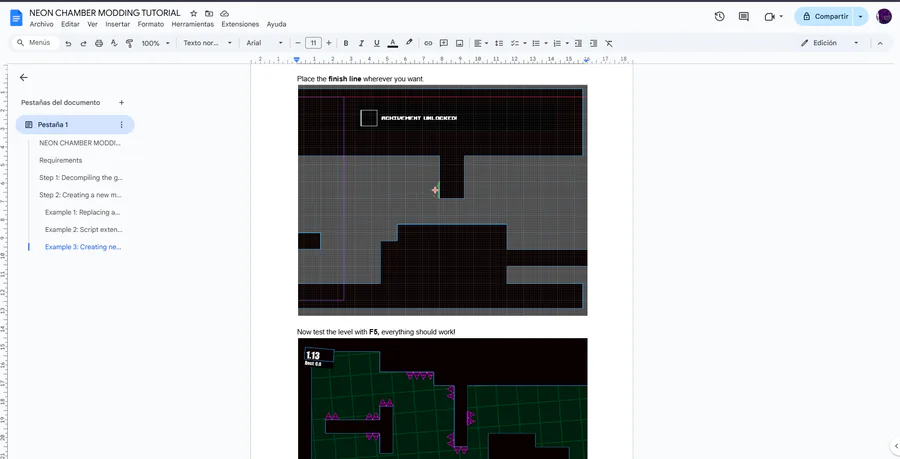Toggle bold formatting
Screen dimensions: 900x459
[346, 43]
